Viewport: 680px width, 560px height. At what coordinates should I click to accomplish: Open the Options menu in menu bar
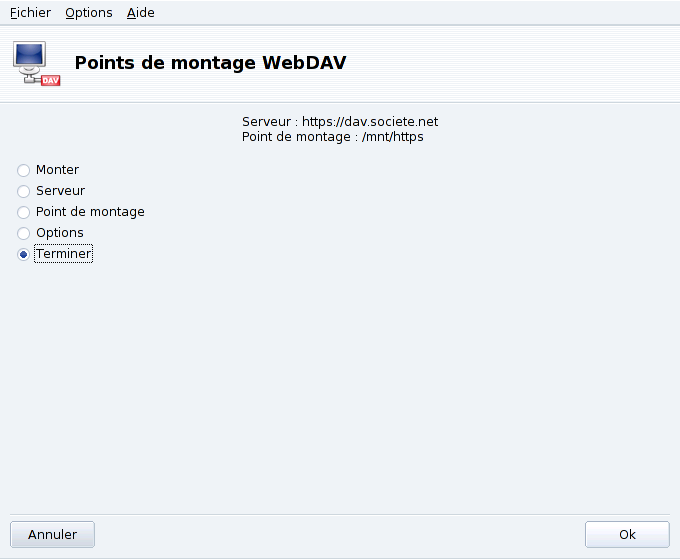89,13
